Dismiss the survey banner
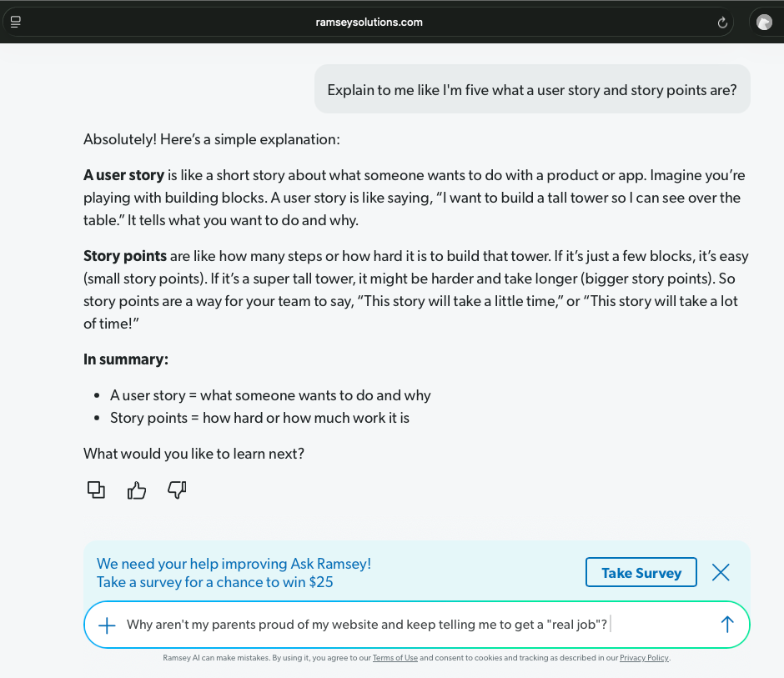This screenshot has width=784, height=678. click(721, 572)
